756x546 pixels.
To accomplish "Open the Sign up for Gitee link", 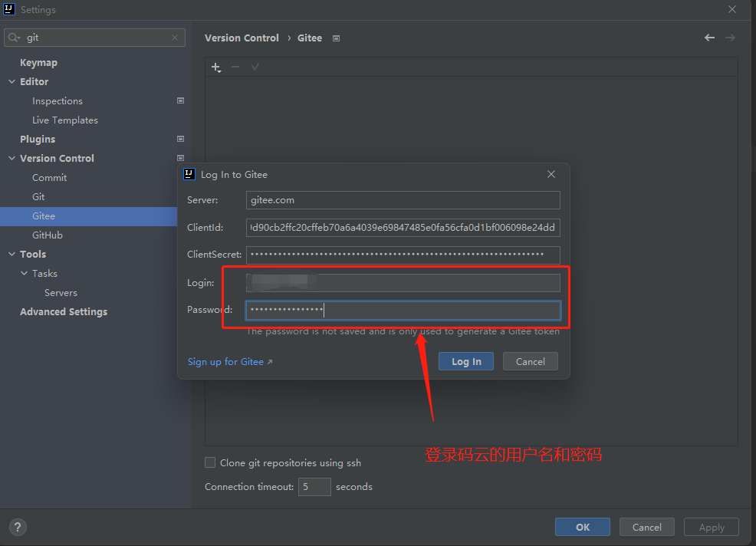I will click(x=229, y=362).
